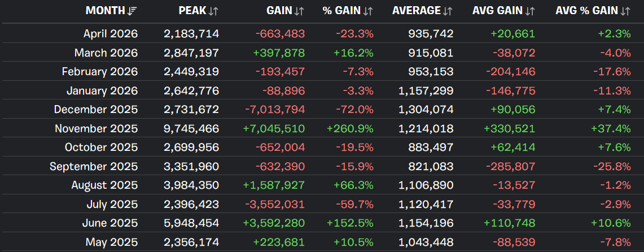Screen dimensions: 644x252
Task: Select the July 2025 row label
Action: [112, 205]
